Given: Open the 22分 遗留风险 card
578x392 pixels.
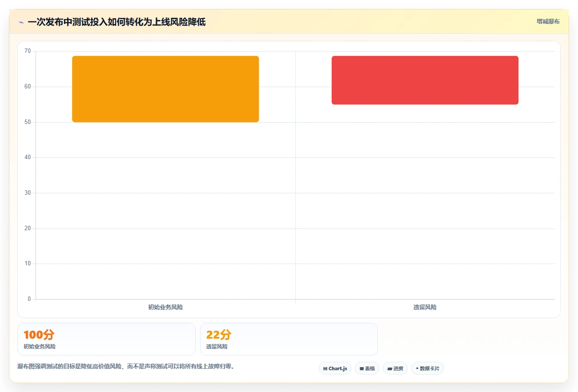Looking at the screenshot, I should coord(289,339).
